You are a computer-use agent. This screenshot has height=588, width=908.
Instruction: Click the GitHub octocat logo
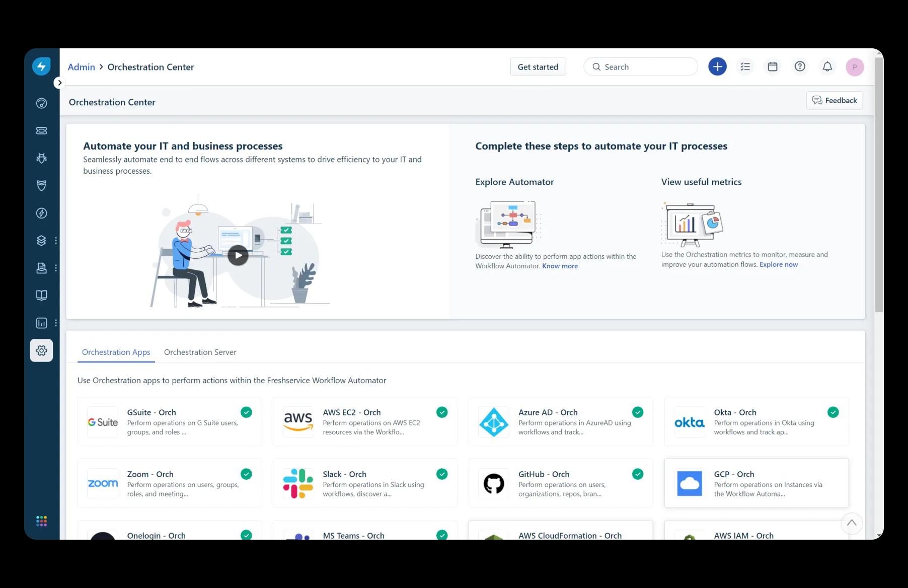click(494, 484)
